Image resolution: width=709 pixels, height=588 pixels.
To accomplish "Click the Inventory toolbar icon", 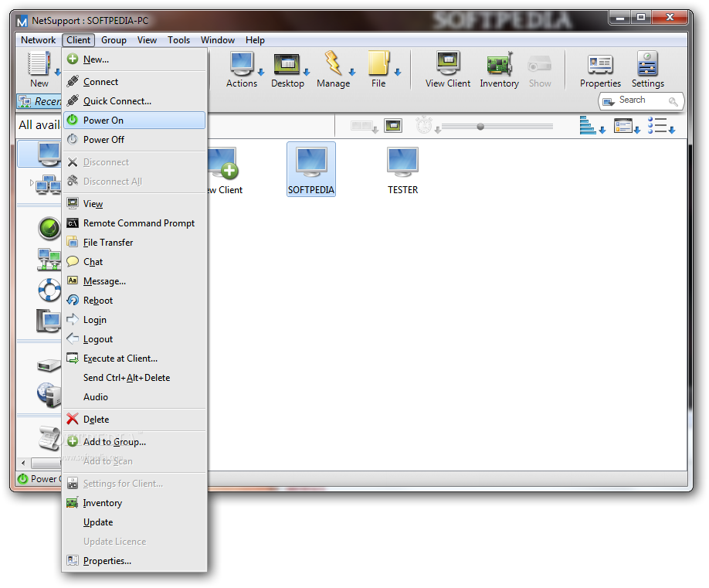I will click(499, 64).
